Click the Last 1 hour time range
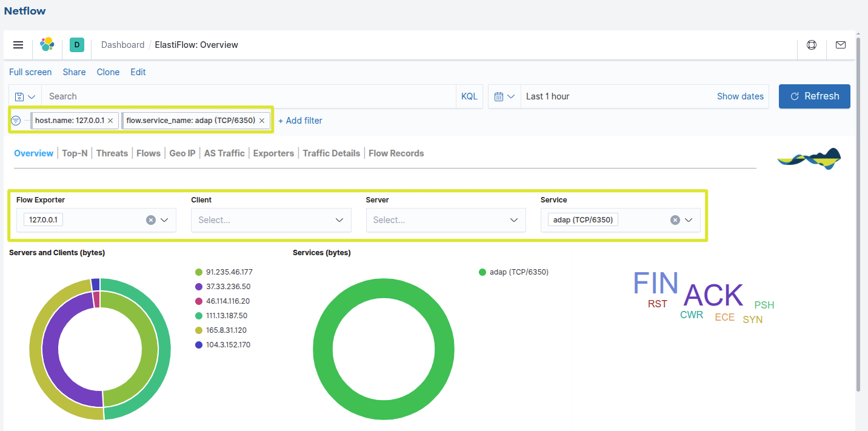The width and height of the screenshot is (868, 431). pyautogui.click(x=548, y=96)
